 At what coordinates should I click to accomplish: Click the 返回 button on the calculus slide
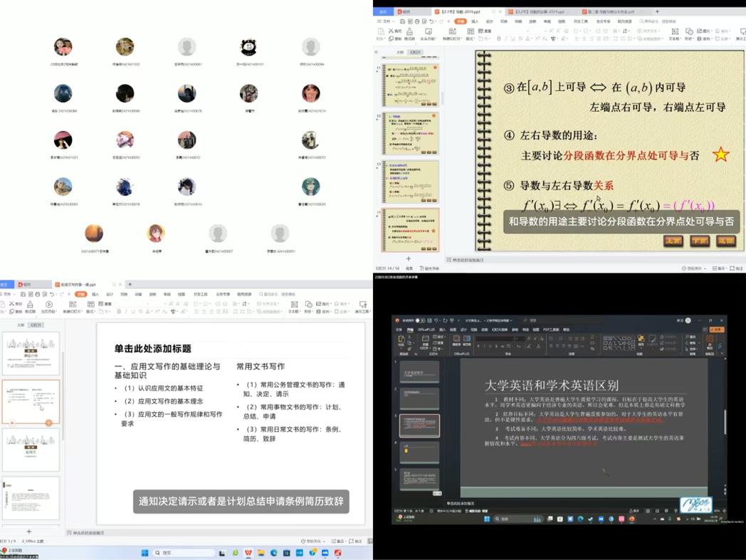point(725,241)
